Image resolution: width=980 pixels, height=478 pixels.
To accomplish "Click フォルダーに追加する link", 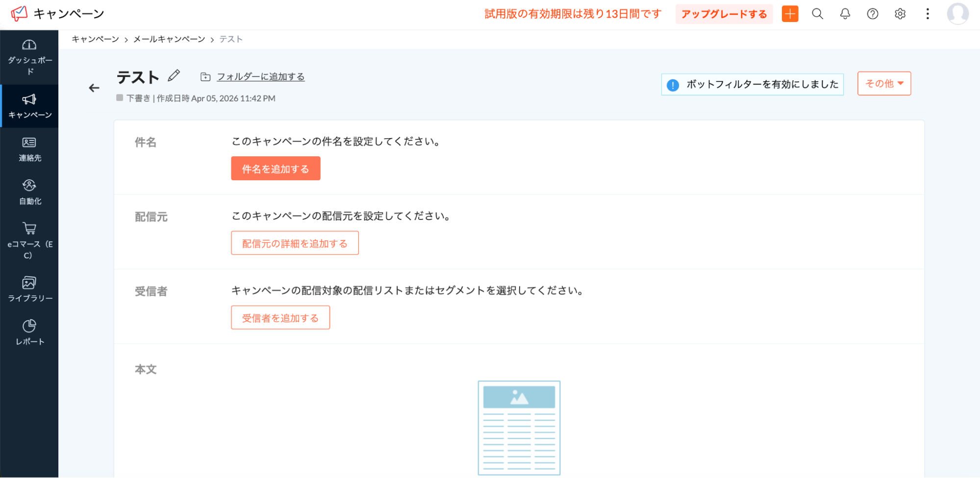I will 260,77.
